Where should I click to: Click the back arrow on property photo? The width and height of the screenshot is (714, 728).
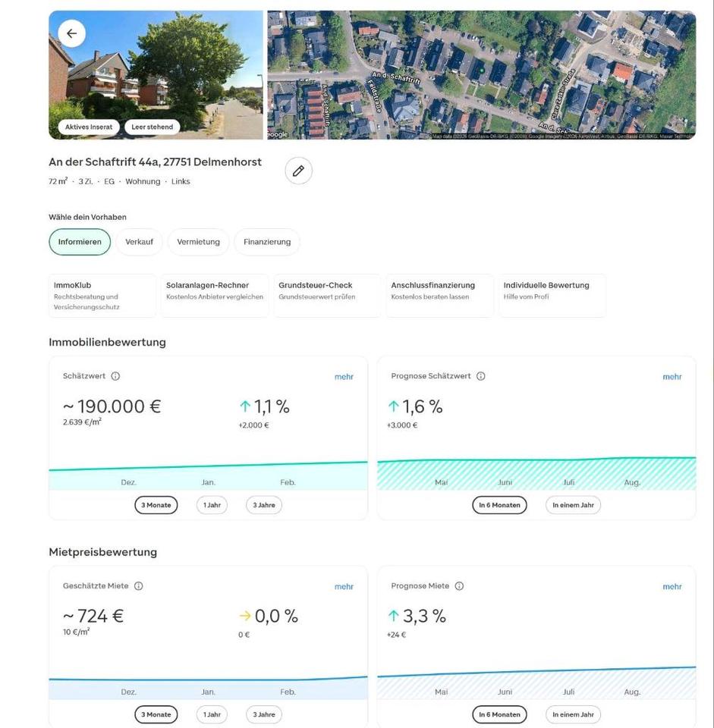click(71, 33)
